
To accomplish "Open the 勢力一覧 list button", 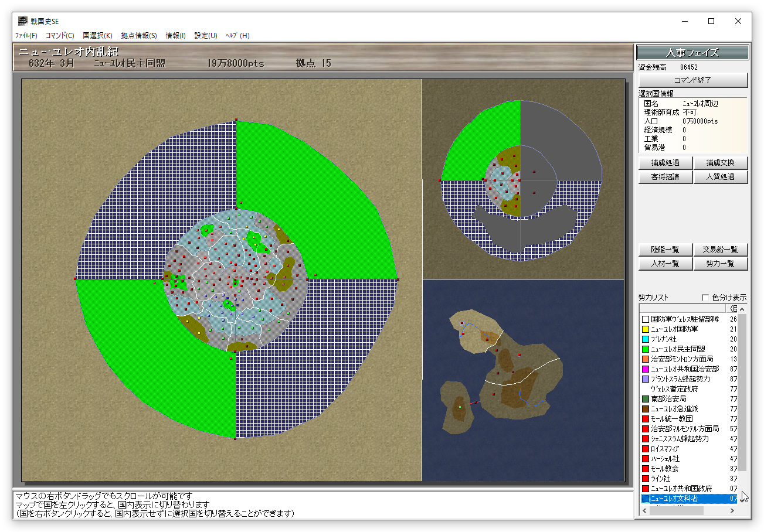I will tap(721, 264).
